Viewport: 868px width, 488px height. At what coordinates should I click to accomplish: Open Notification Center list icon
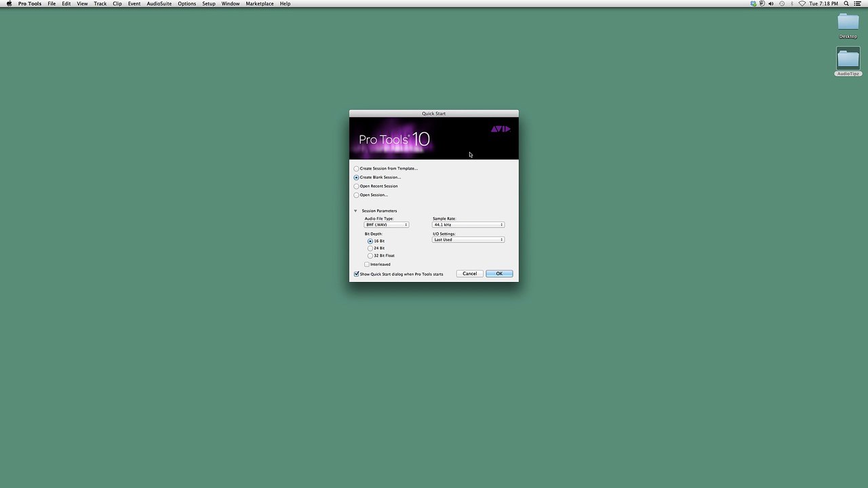point(858,3)
